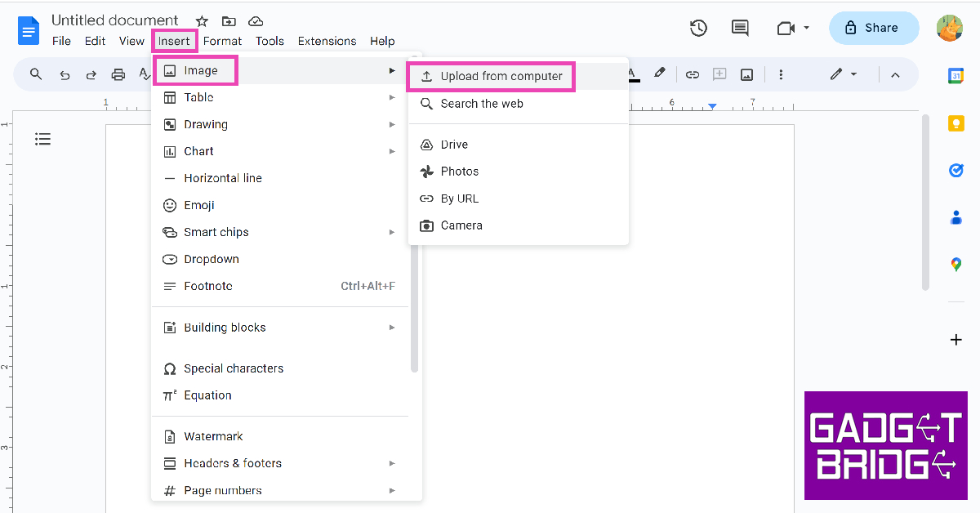Open the comments panel icon

tap(740, 28)
